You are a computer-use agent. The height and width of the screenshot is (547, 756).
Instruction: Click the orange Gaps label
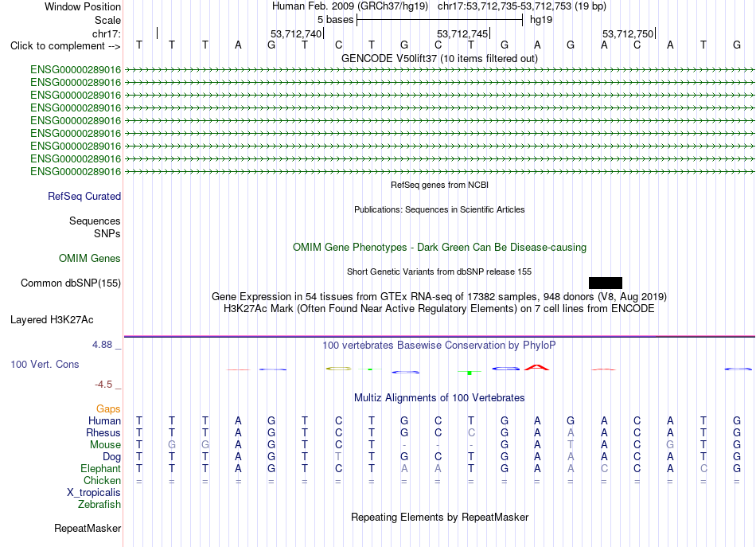click(108, 409)
